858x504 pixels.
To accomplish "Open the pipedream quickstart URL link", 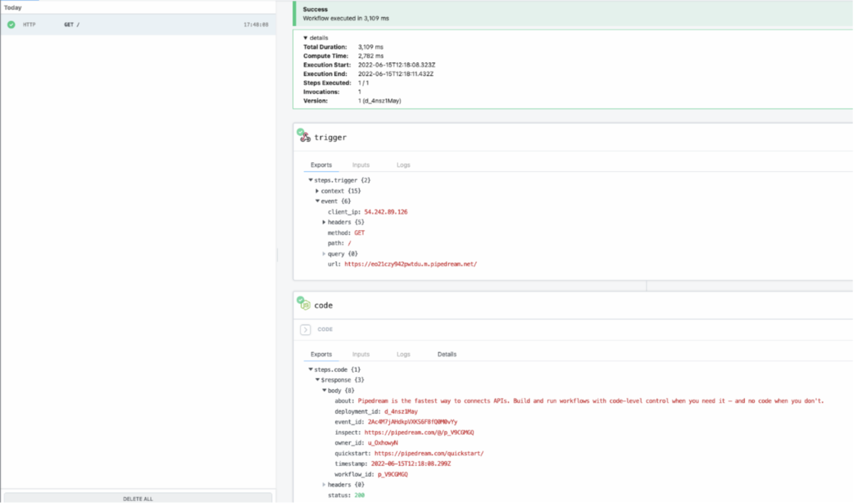I will click(429, 454).
